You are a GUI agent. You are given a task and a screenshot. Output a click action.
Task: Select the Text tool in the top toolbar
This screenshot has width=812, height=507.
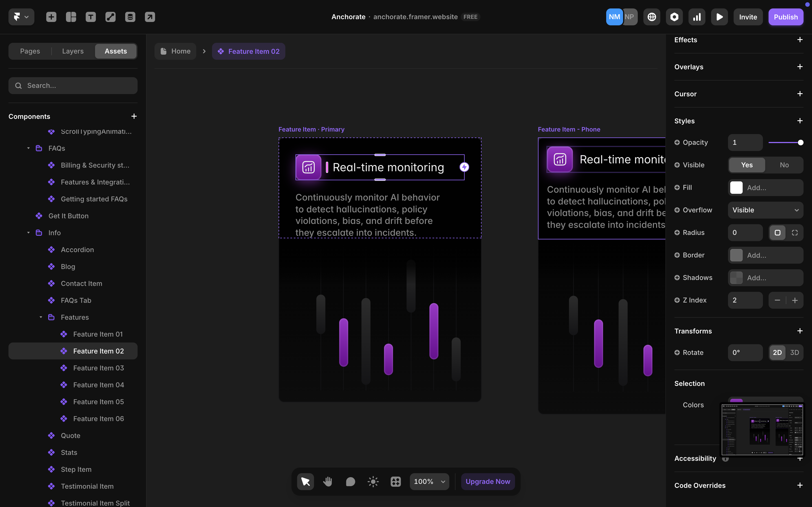pos(91,17)
